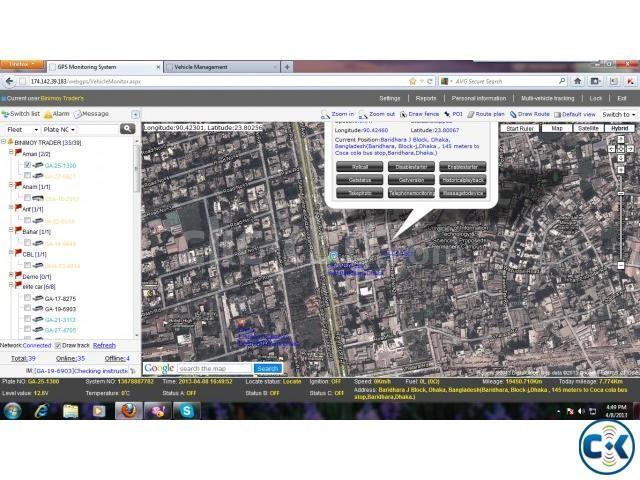640x480 pixels.
Task: Click the Historicalplayback button
Action: tap(463, 180)
